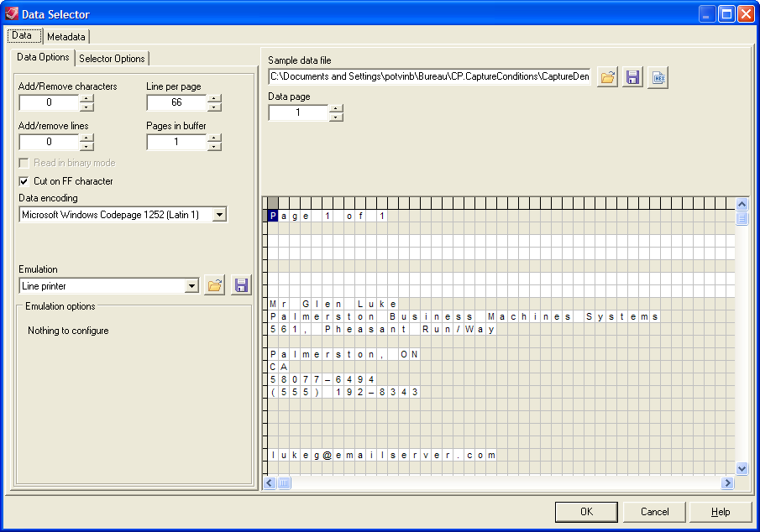760x532 pixels.
Task: Save emulation settings with disk icon
Action: tap(241, 285)
